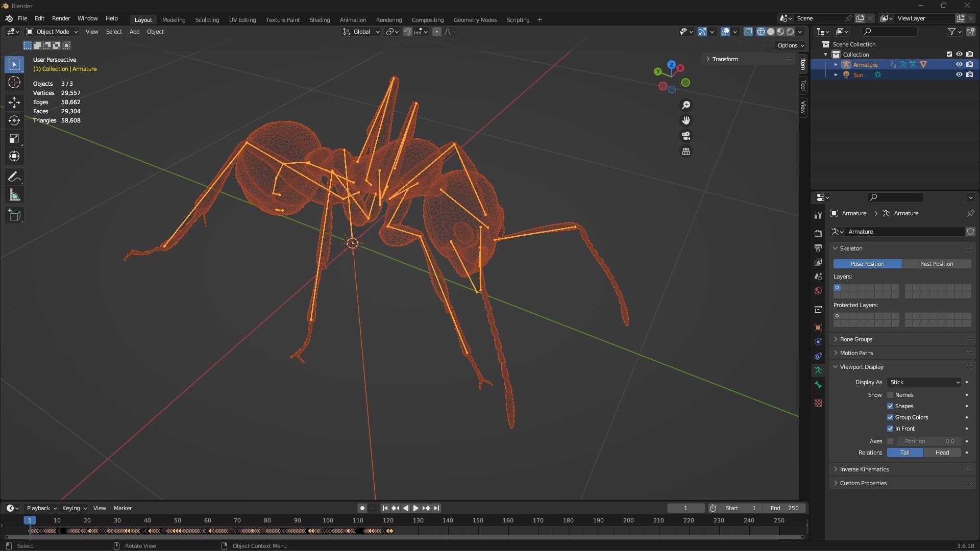
Task: Uncheck the Shapes checkbox
Action: [x=890, y=406]
